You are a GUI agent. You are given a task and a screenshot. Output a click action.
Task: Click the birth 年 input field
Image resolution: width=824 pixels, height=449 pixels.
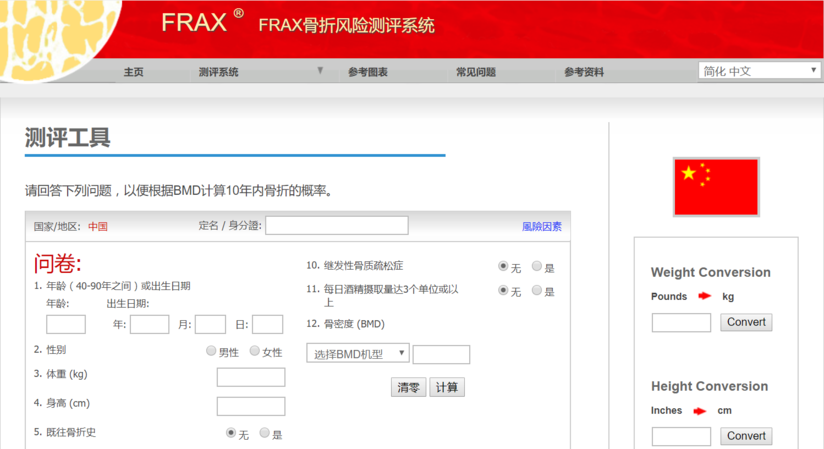[x=150, y=324]
